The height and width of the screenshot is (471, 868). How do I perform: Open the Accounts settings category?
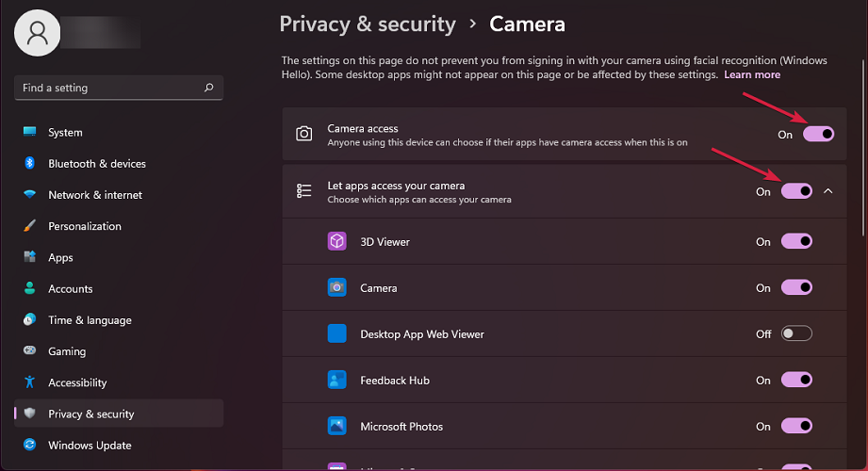(71, 288)
